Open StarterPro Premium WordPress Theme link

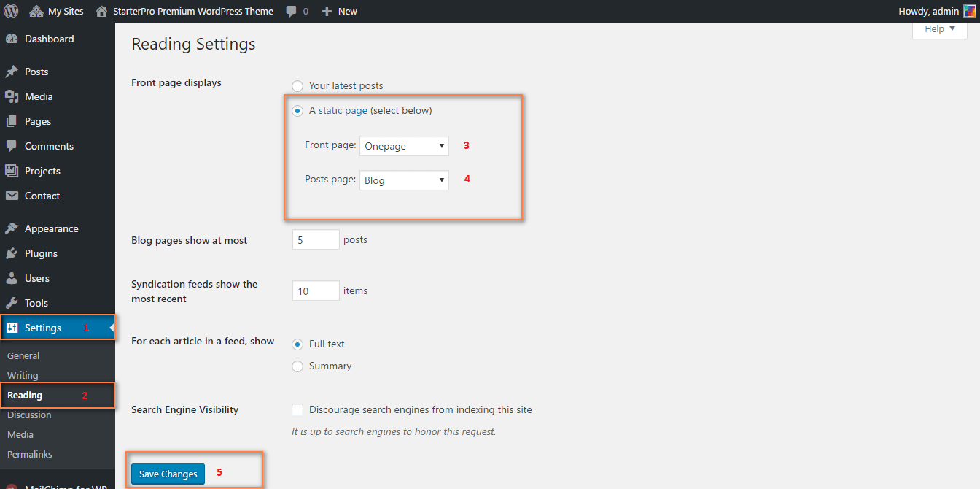193,12
